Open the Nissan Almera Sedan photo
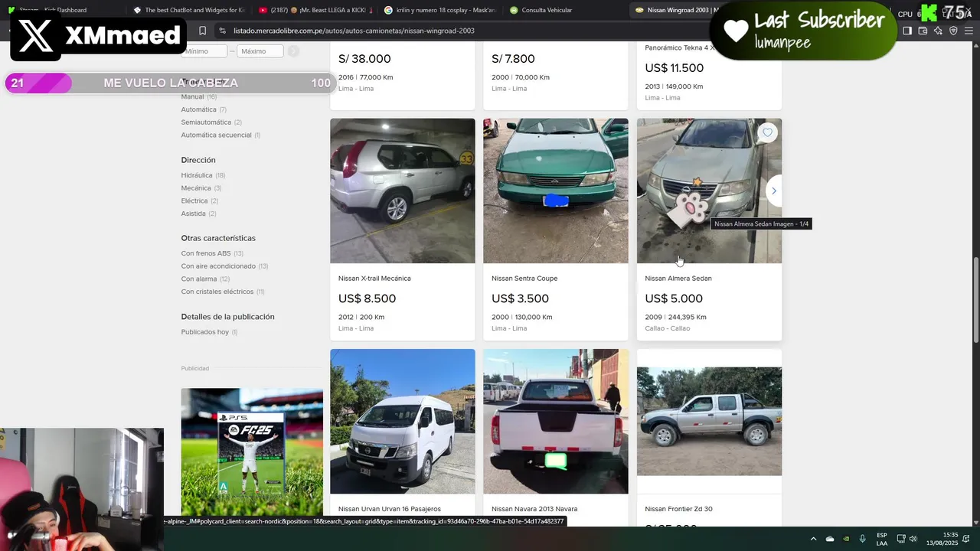The width and height of the screenshot is (980, 551). tap(709, 191)
